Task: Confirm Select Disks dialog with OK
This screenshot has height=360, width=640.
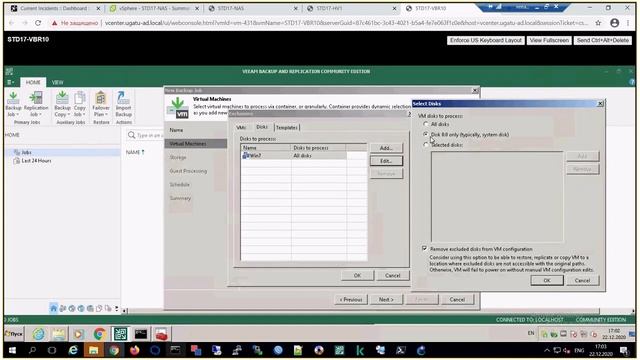Action: click(547, 280)
